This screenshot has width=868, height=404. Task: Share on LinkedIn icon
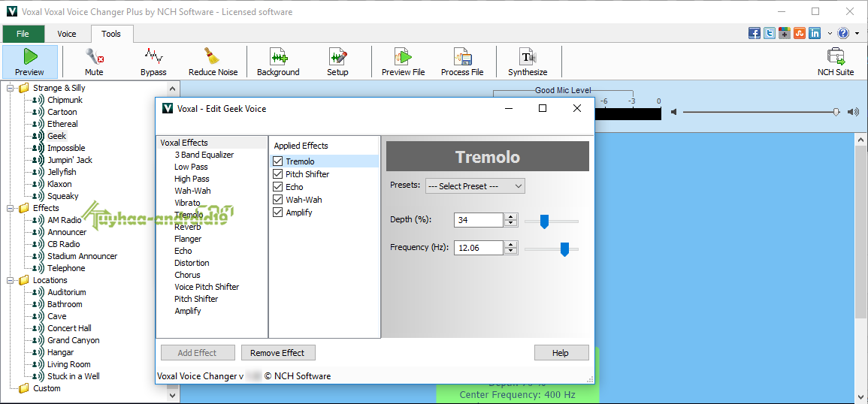pyautogui.click(x=815, y=33)
